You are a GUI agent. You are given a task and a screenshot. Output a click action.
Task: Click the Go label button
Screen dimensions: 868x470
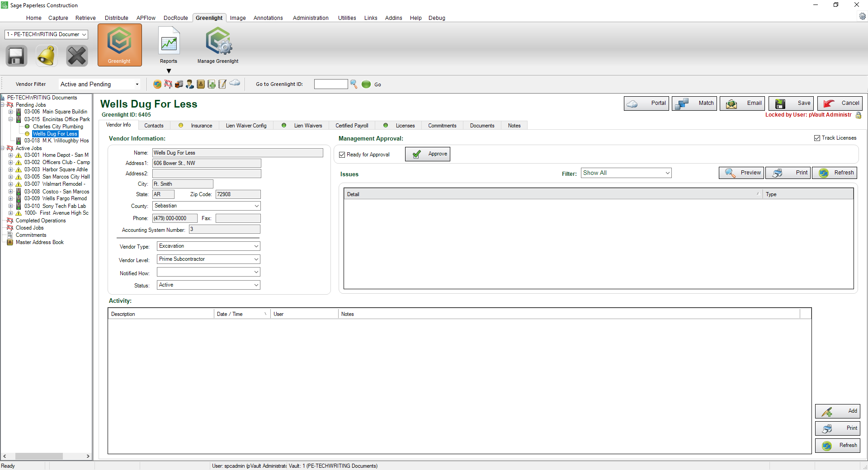pos(377,85)
